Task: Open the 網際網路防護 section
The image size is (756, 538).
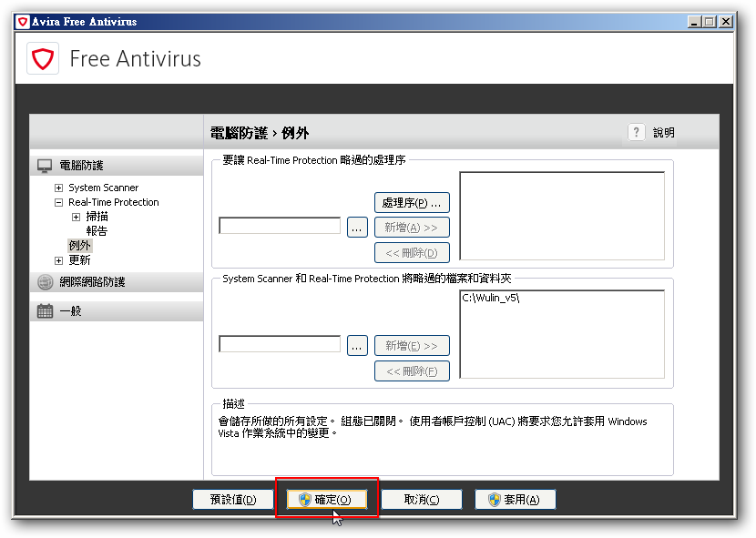Action: pos(92,282)
